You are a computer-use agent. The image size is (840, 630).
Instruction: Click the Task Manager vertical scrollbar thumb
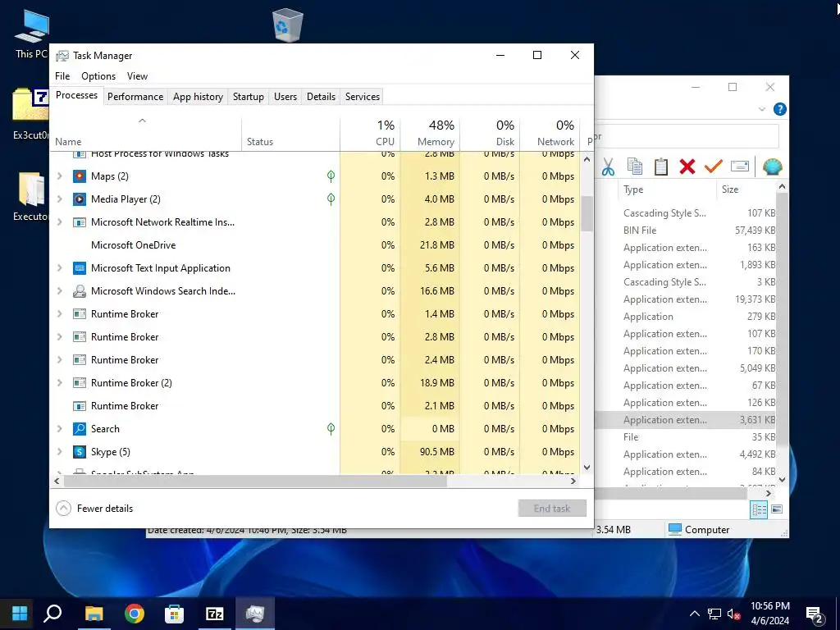(x=587, y=213)
